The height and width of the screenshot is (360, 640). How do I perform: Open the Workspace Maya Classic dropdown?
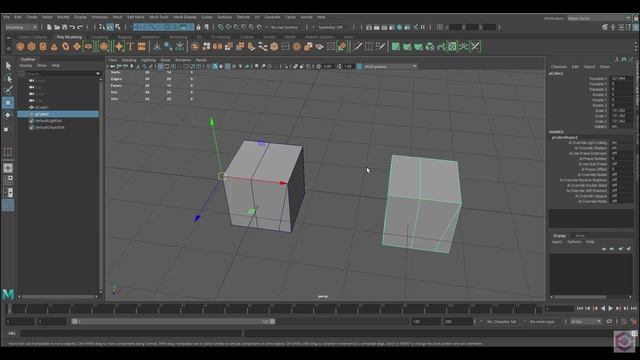[x=599, y=18]
